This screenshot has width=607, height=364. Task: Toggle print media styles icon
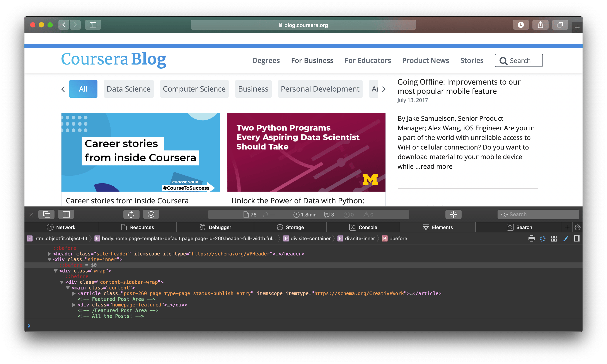531,238
